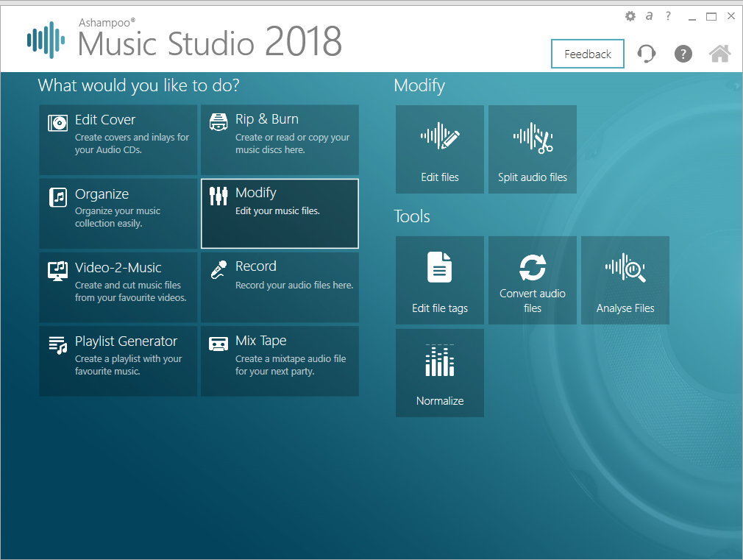Launch Convert audio files
The height and width of the screenshot is (560, 743).
(532, 280)
